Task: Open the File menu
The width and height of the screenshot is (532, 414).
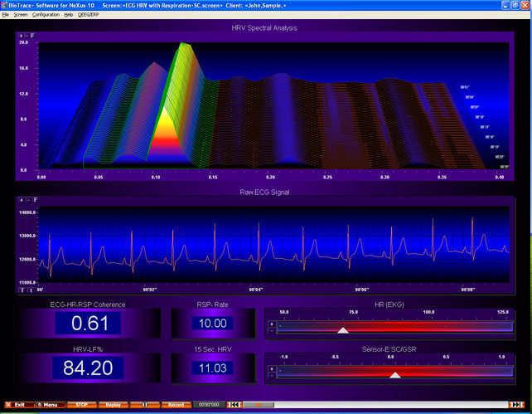Action: click(x=6, y=15)
